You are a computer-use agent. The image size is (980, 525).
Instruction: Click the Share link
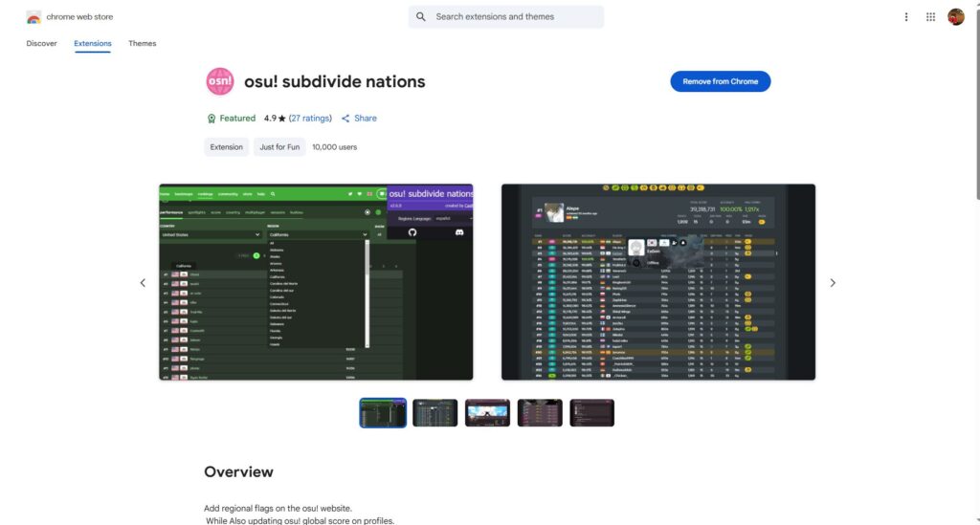coord(359,118)
